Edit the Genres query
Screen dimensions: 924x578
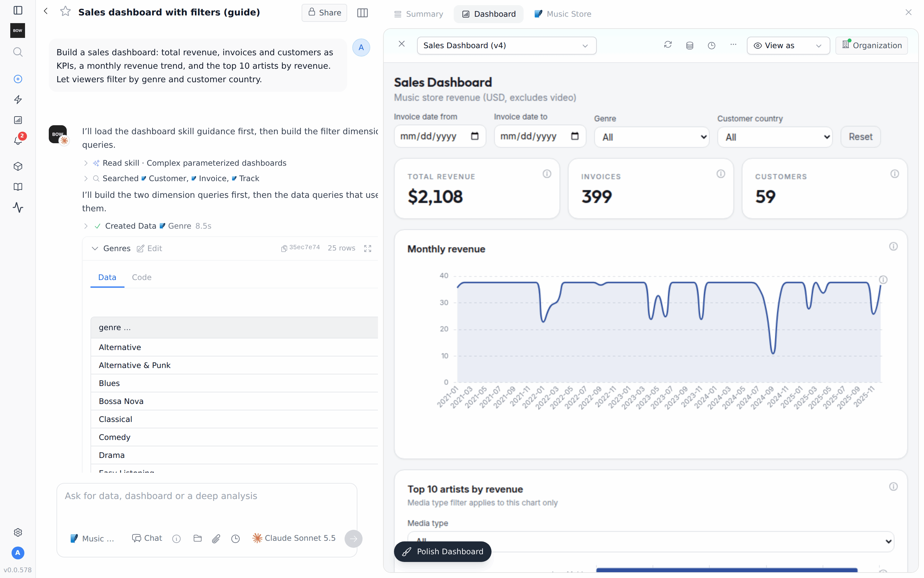pos(149,249)
